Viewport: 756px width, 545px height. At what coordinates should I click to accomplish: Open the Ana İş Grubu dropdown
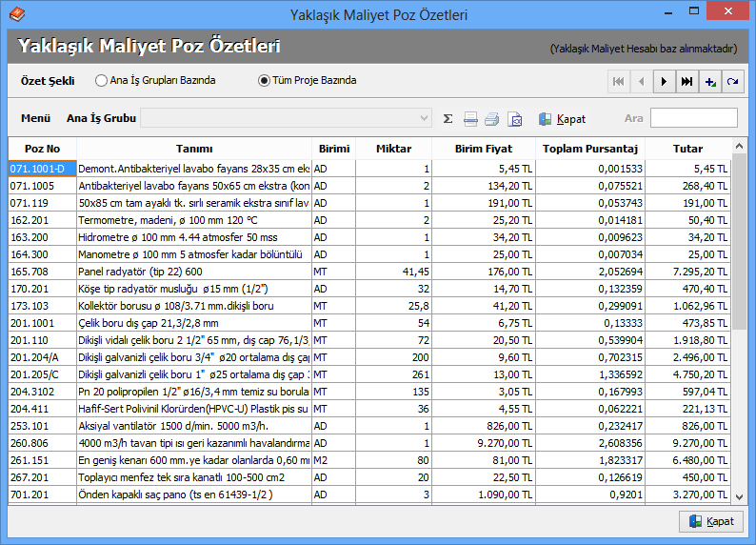point(425,119)
